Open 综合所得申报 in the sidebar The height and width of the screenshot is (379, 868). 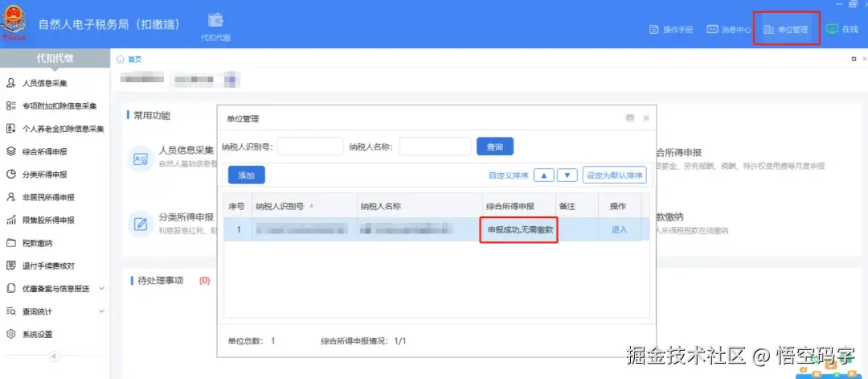tap(45, 151)
